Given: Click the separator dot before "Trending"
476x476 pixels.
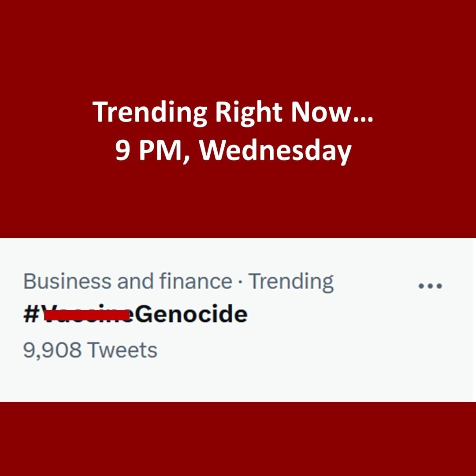Looking at the screenshot, I should click(x=240, y=282).
